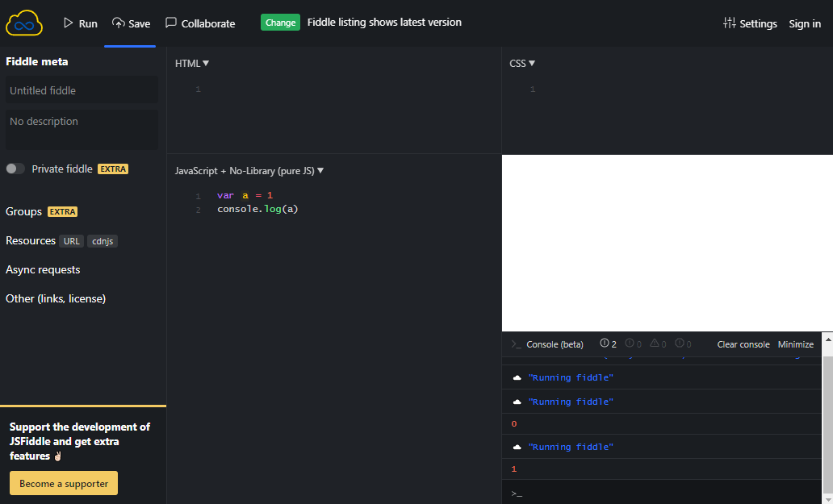This screenshot has height=504, width=833.
Task: Click the Run play icon
Action: pyautogui.click(x=68, y=23)
